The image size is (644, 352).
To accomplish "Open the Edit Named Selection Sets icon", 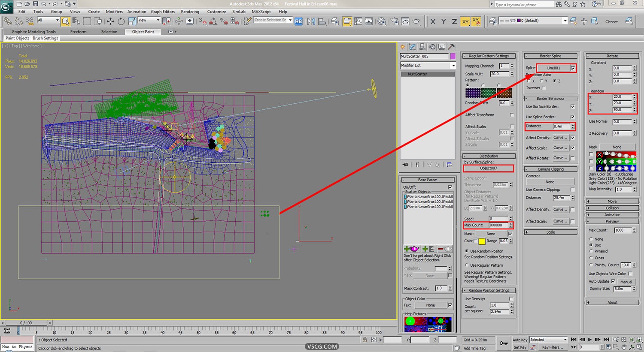I will pos(247,21).
